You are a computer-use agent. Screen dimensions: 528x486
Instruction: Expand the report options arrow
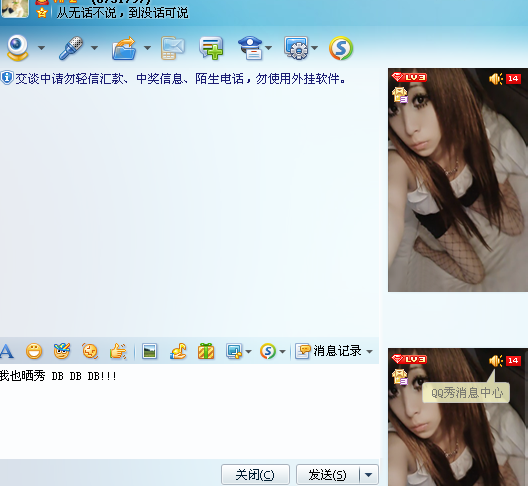[268, 48]
